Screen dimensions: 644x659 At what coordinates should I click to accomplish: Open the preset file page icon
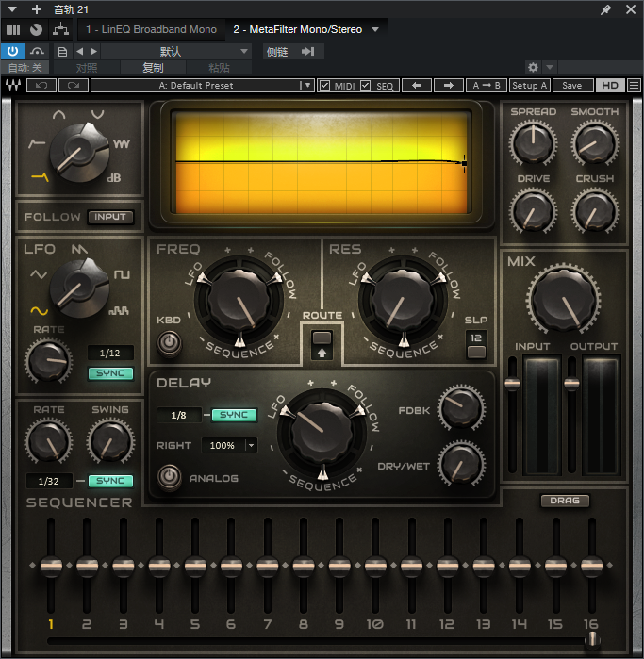tap(62, 52)
